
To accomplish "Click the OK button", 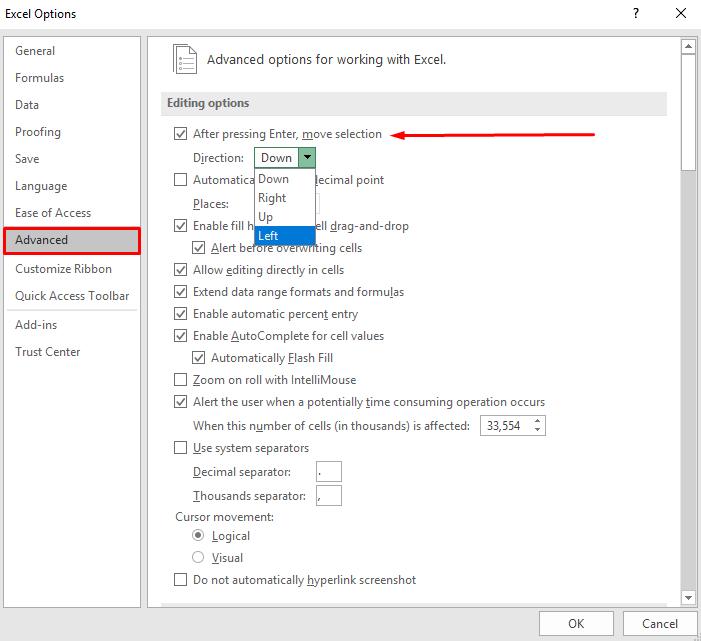I will tap(576, 624).
